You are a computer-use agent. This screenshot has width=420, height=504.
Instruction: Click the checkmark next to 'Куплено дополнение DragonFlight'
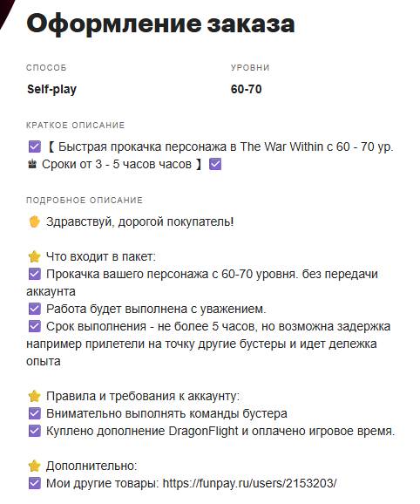tap(35, 431)
